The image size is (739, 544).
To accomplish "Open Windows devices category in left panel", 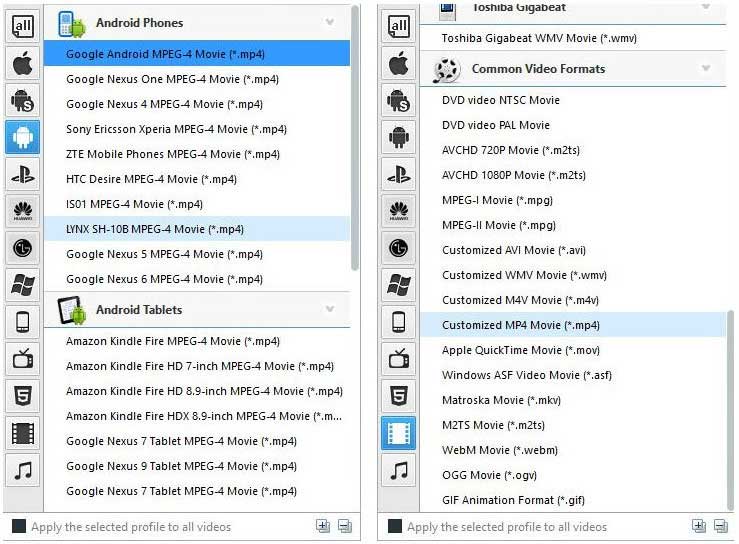I will [23, 285].
